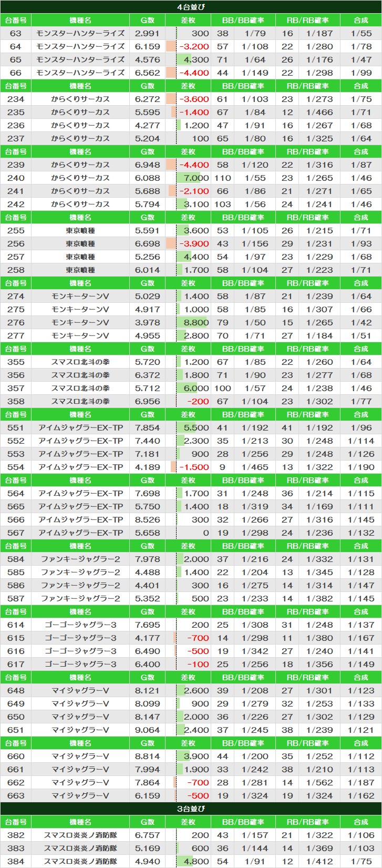Click 9.064 game count in row 651
This screenshot has width=382, height=868.
pos(147,730)
